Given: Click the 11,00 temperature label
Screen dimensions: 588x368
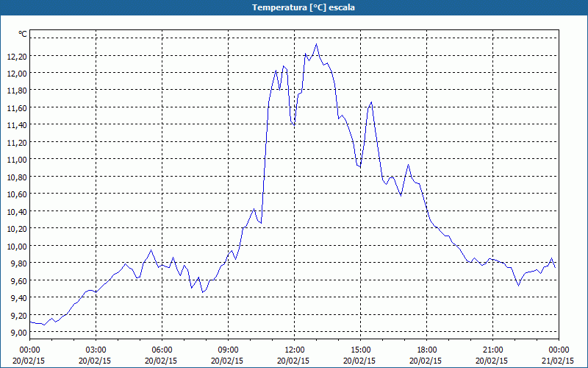Looking at the screenshot, I should pyautogui.click(x=17, y=160).
